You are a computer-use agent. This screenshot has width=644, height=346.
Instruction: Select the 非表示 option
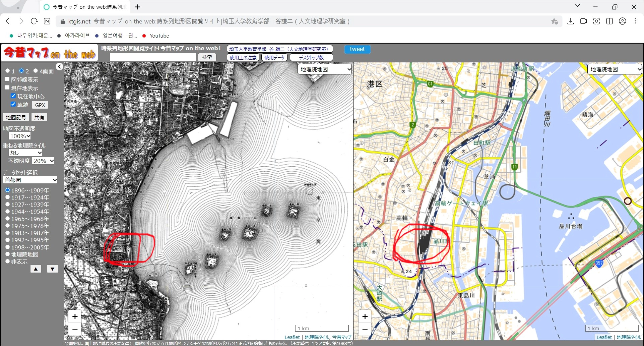7,261
